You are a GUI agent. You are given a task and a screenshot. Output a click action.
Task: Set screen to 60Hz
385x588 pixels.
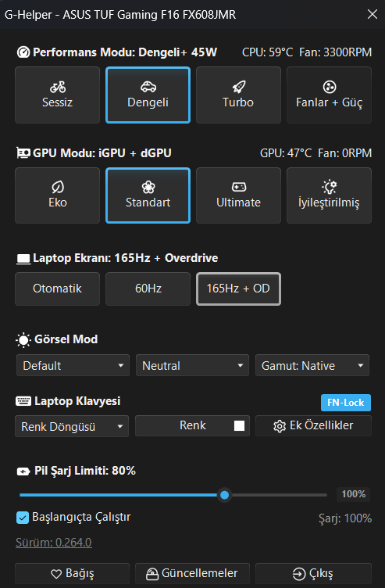point(148,289)
